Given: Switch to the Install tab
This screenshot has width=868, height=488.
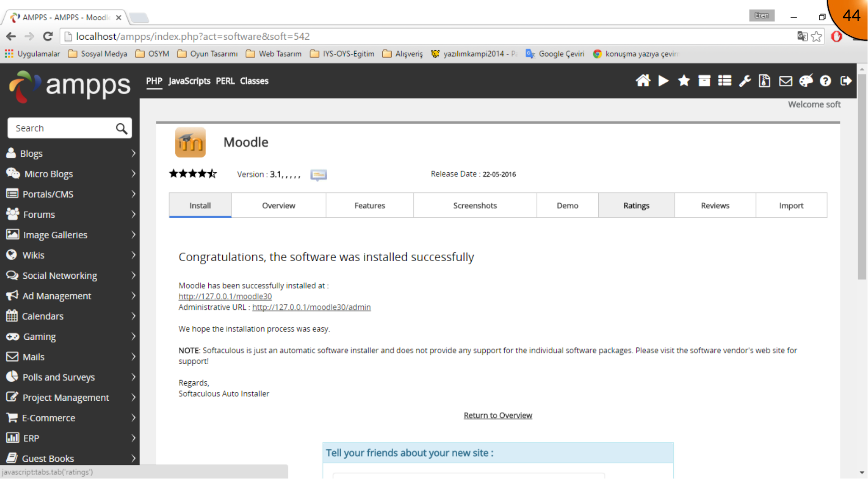Looking at the screenshot, I should tap(200, 206).
